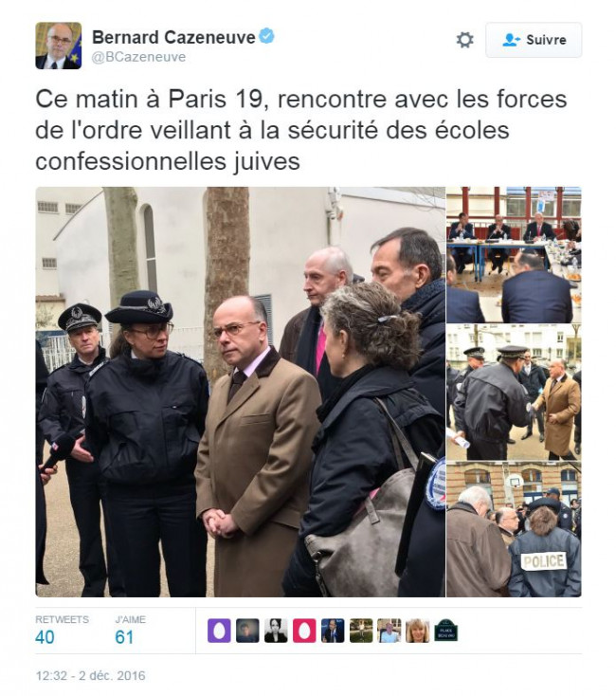The height and width of the screenshot is (696, 616).
Task: Open the Bernard Cazeneuve name link
Action: pyautogui.click(x=173, y=37)
